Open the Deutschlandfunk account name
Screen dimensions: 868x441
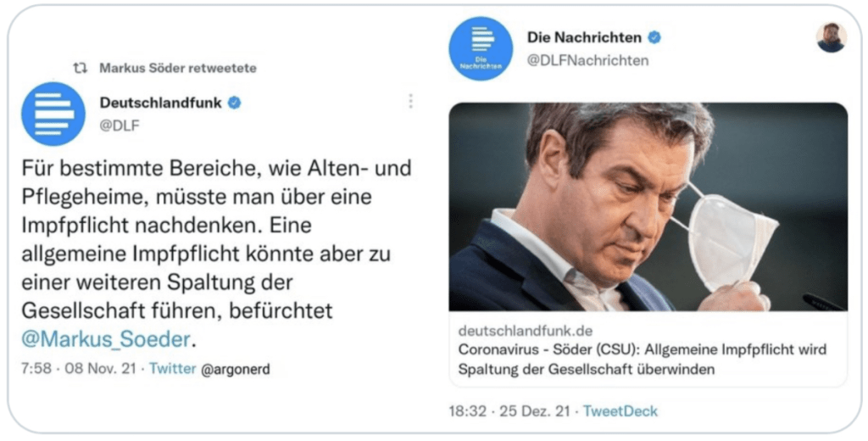pos(160,103)
